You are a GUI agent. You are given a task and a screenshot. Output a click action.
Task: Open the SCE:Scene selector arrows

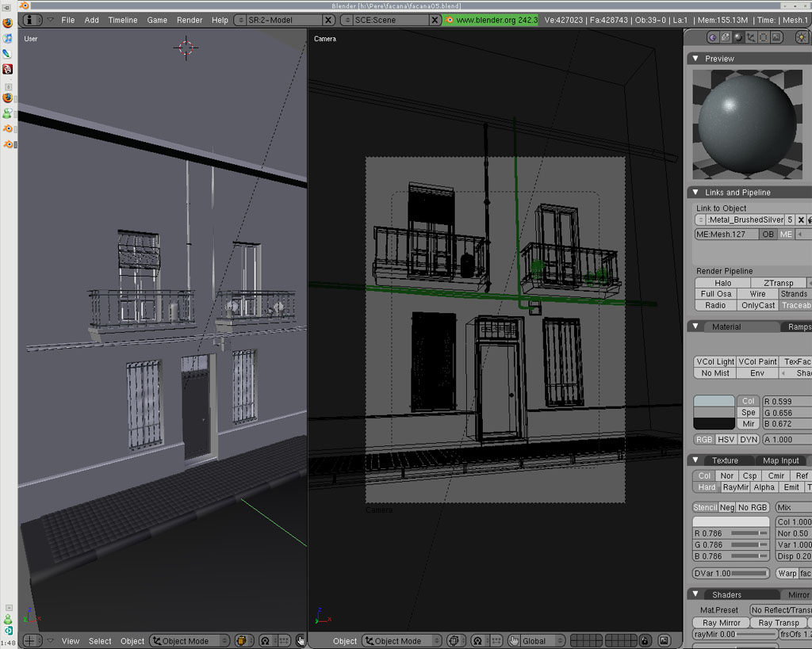[347, 20]
